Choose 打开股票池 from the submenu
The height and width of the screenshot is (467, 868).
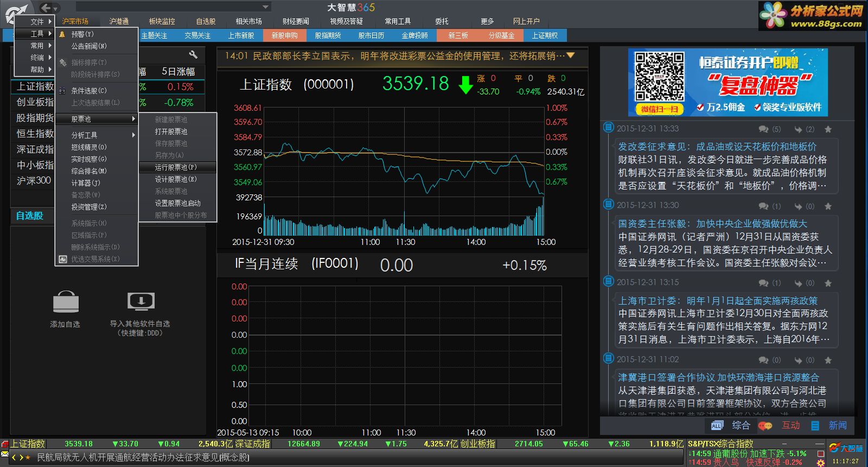click(x=178, y=131)
